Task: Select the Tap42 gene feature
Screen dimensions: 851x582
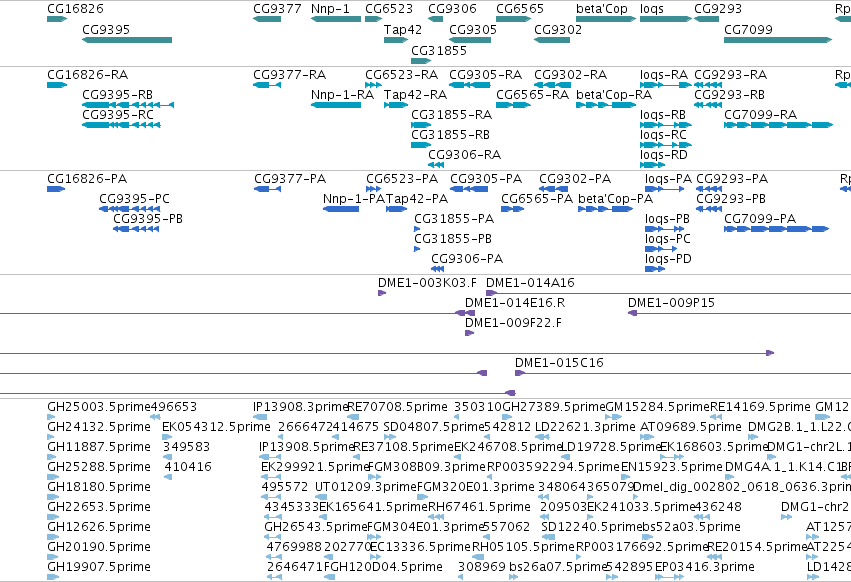Action: [396, 40]
